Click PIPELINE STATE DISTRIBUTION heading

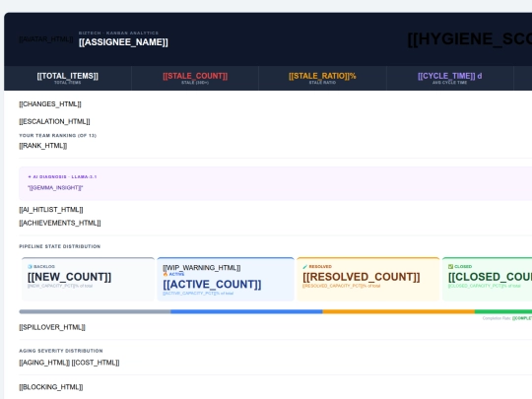(x=60, y=246)
